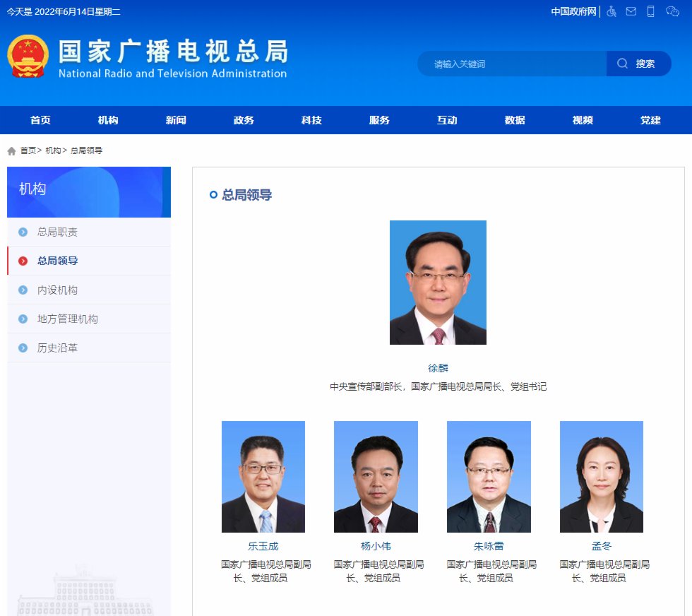Click the national emblem logo
The height and width of the screenshot is (616, 692).
click(28, 57)
